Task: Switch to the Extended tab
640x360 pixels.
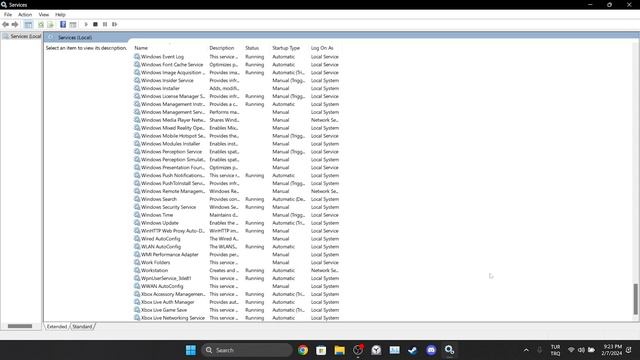Action: (x=56, y=327)
